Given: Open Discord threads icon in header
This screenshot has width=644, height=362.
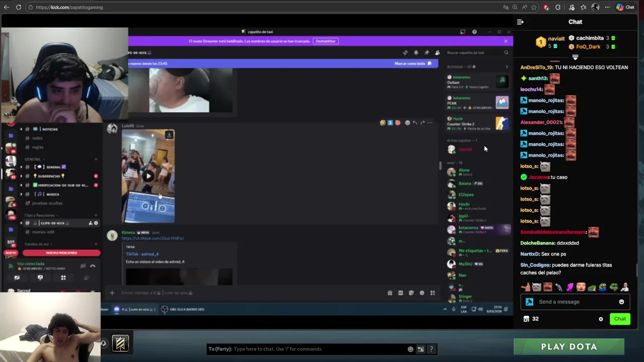Looking at the screenshot, I should [x=406, y=52].
